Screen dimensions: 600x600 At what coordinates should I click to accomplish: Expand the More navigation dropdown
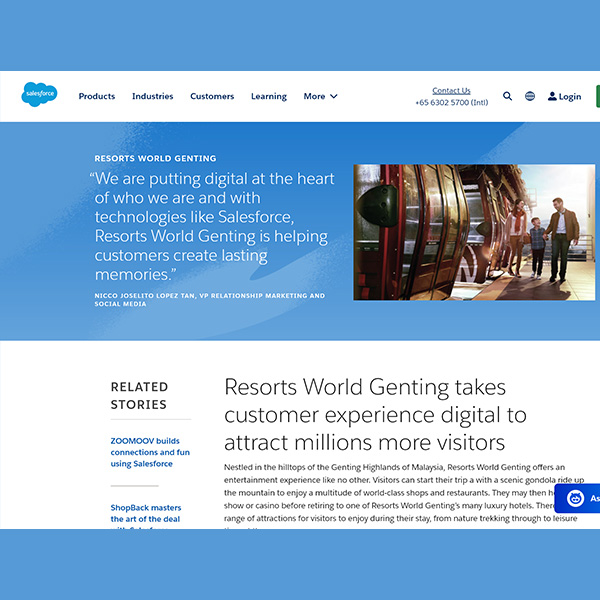(320, 96)
